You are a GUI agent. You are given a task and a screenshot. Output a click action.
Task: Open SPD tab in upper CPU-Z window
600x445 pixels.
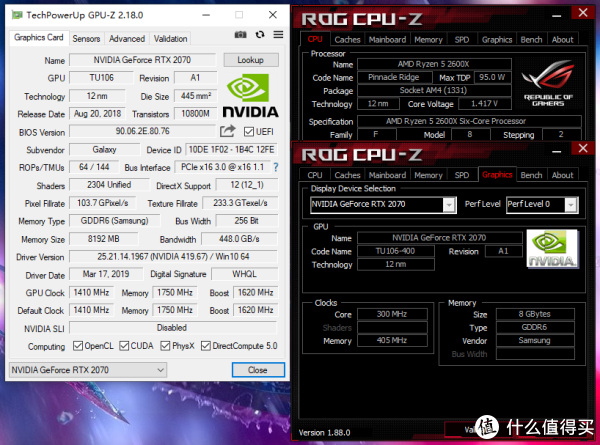[462, 40]
